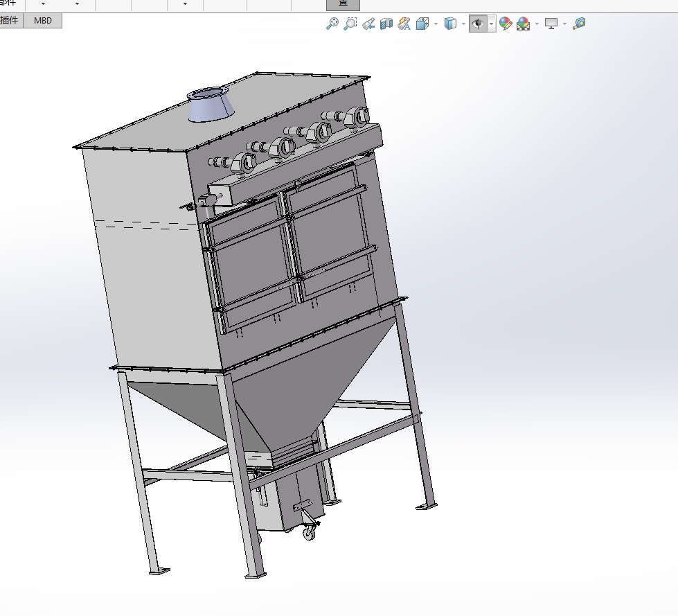Expand the Display Style dropdown arrow
Viewport: 678px width, 616px height.
coord(463,24)
